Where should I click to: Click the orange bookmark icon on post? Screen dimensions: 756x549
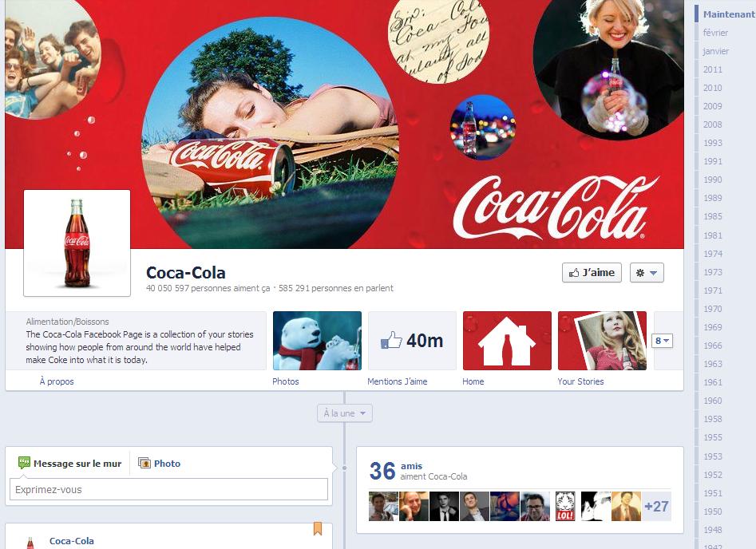click(x=317, y=528)
